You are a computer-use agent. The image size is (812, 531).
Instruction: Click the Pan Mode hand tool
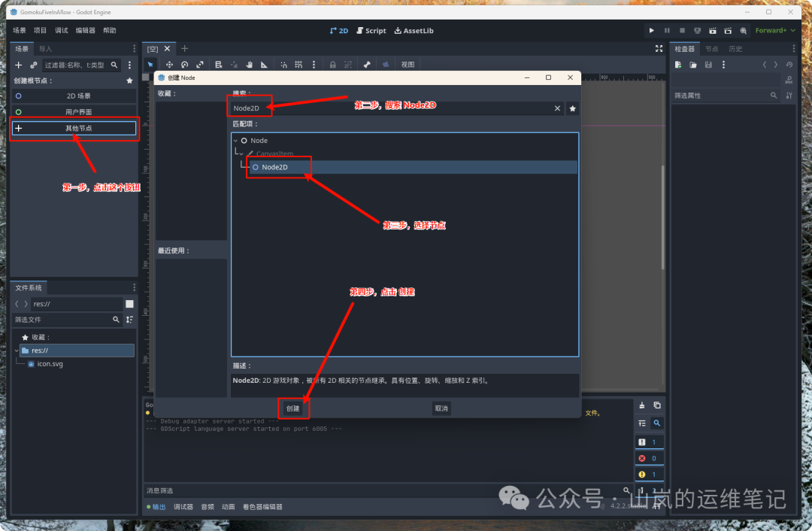point(249,65)
